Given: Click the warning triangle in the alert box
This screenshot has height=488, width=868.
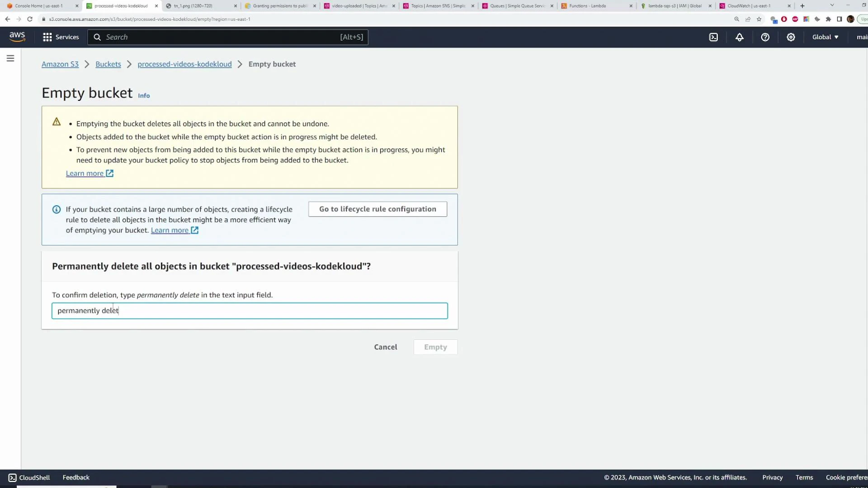Looking at the screenshot, I should point(56,121).
